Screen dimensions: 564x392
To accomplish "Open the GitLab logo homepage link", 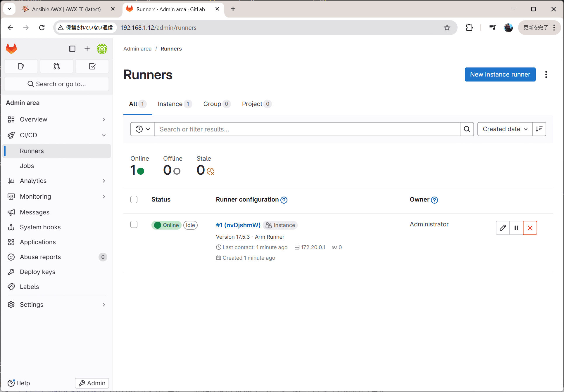I will [x=11, y=48].
